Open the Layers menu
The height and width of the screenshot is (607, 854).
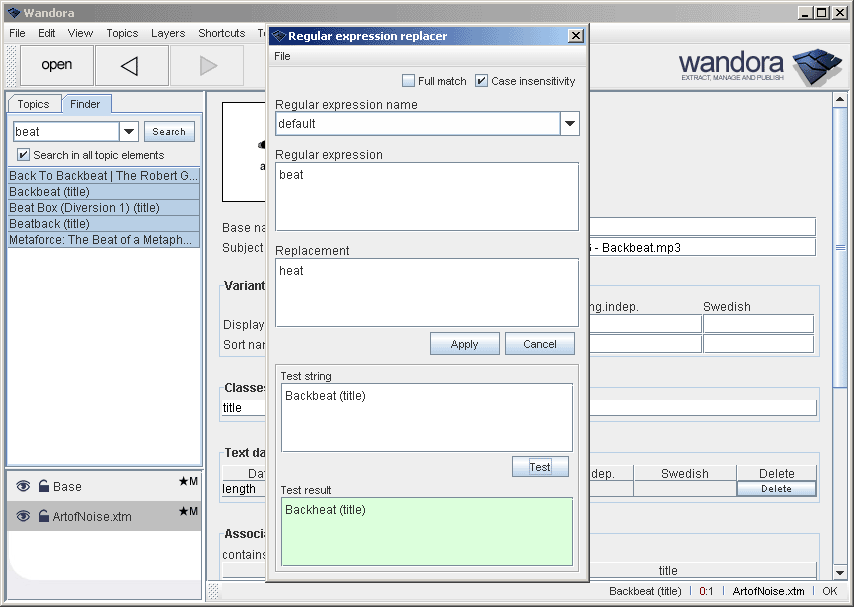pos(168,33)
